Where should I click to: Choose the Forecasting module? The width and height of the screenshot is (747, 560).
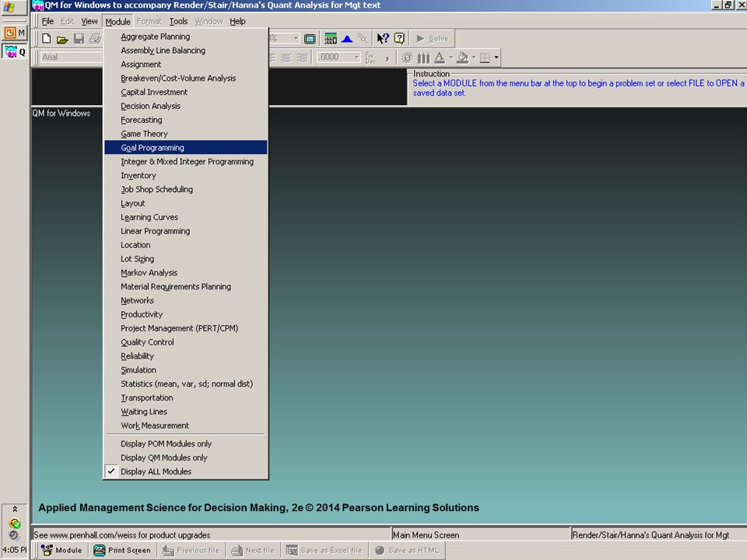186,120
